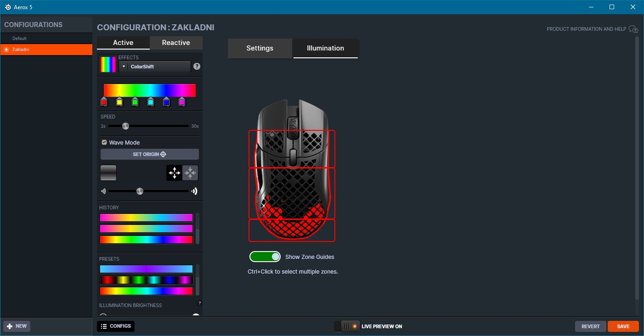
Task: Switch to the Reactive tab
Action: pos(176,43)
